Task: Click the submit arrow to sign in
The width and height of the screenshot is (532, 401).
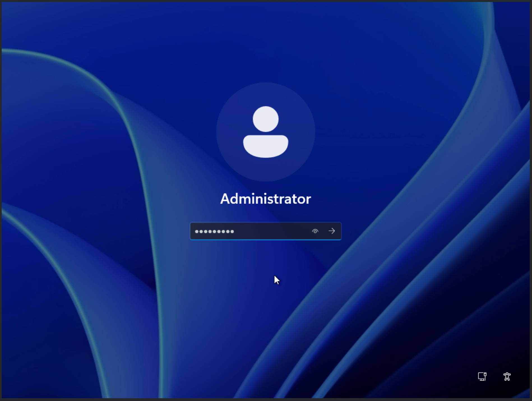Action: (332, 231)
